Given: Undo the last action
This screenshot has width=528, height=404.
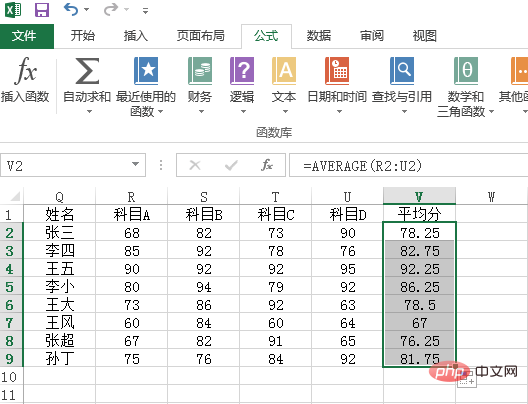Looking at the screenshot, I should coord(71,9).
